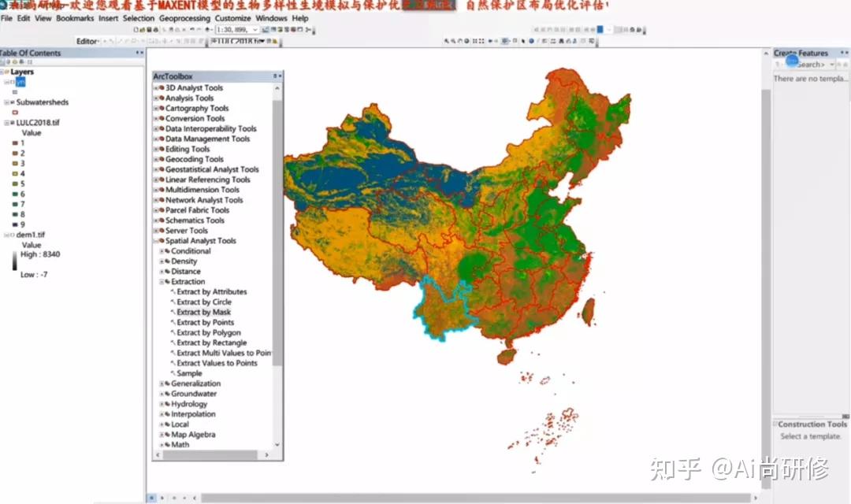Expand the Hydrology toolset

coord(162,404)
